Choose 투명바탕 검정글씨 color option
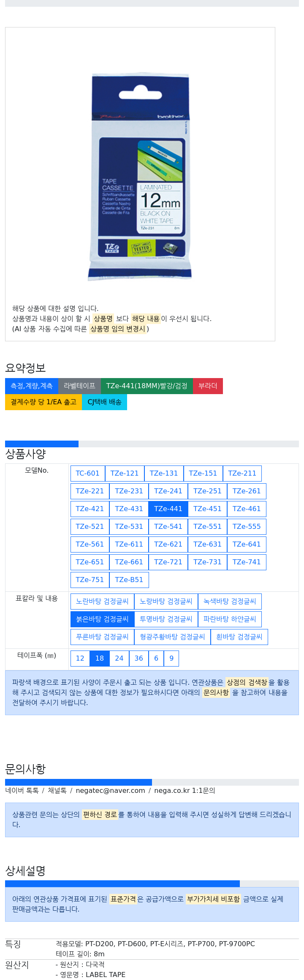Image resolution: width=304 pixels, height=980 pixels. (166, 619)
